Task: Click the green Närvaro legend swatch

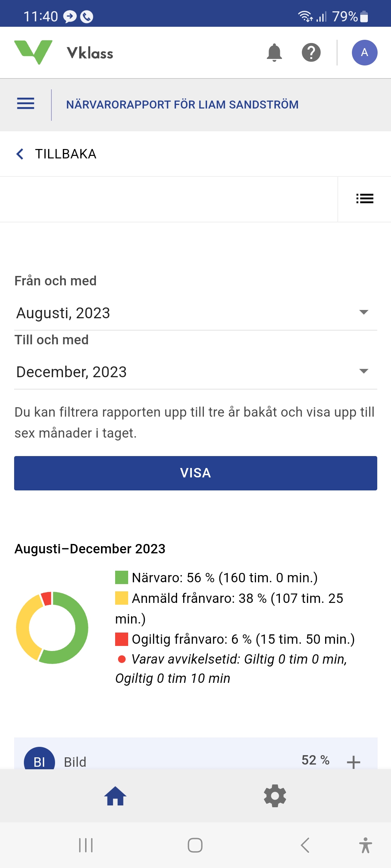Action: click(x=122, y=578)
